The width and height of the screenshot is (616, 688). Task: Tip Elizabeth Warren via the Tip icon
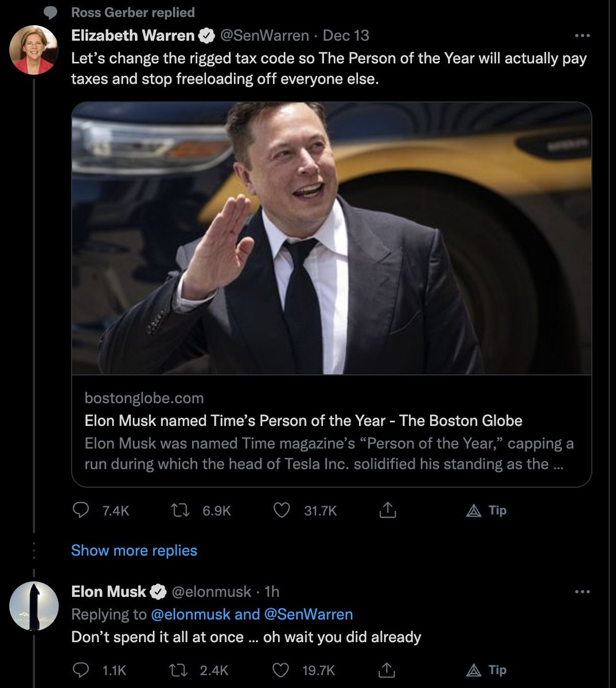tap(486, 510)
